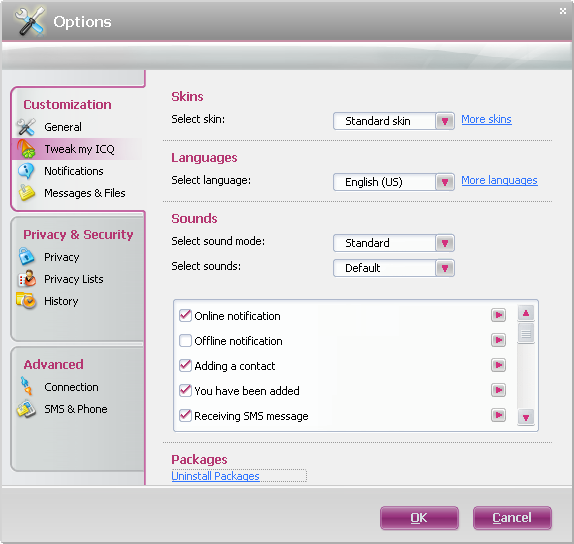The width and height of the screenshot is (574, 544).
Task: Play the Online notification sound preview
Action: [x=498, y=315]
